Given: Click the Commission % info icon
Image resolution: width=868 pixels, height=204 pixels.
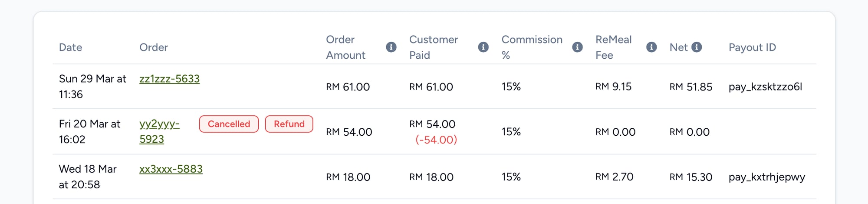Looking at the screenshot, I should coord(577,47).
